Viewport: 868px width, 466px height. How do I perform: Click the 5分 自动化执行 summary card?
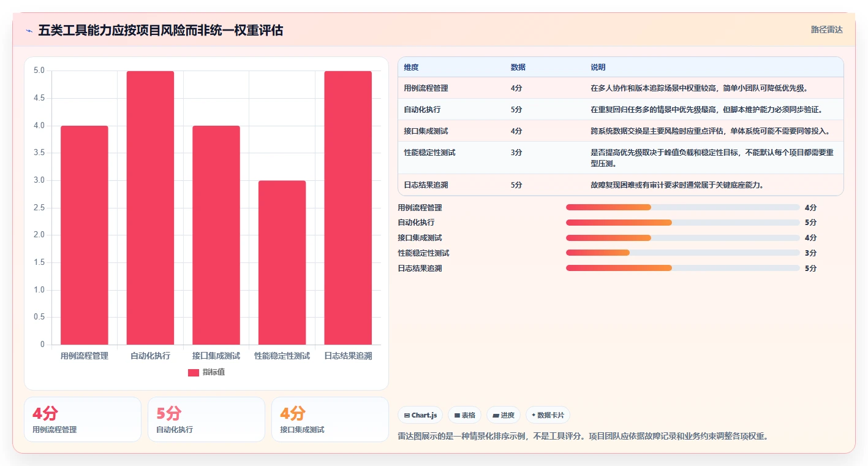[206, 419]
